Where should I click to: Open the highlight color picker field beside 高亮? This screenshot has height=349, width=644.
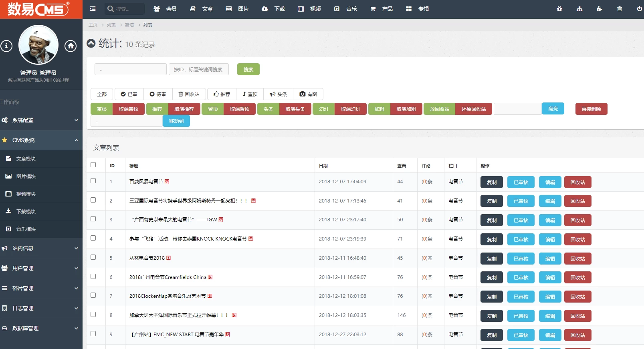(517, 109)
